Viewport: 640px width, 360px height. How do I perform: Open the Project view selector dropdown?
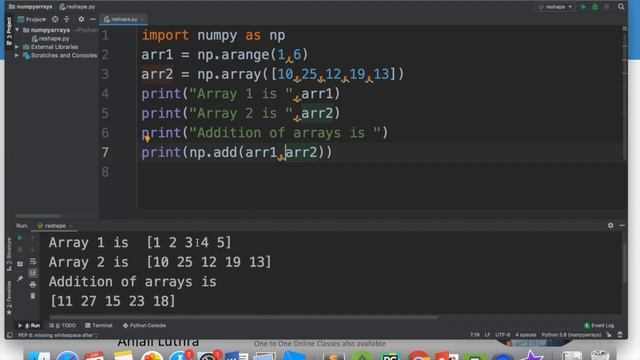pos(32,19)
